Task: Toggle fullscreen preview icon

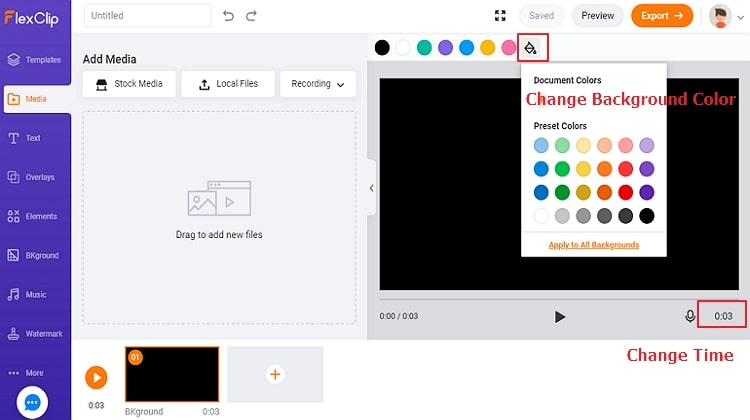Action: pyautogui.click(x=500, y=16)
